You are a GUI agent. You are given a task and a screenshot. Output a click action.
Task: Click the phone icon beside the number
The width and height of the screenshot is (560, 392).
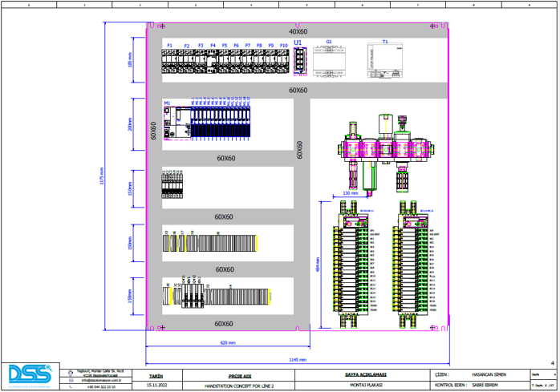71,386
